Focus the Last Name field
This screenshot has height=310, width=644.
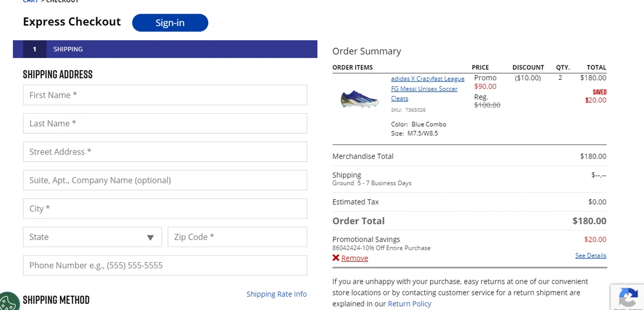click(165, 123)
